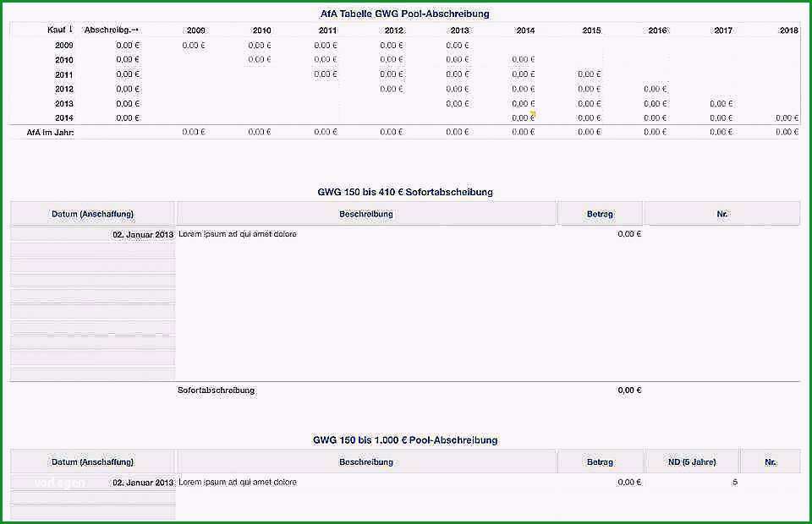Click the 2018 year column header
Image resolution: width=812 pixels, height=524 pixels.
coord(788,30)
